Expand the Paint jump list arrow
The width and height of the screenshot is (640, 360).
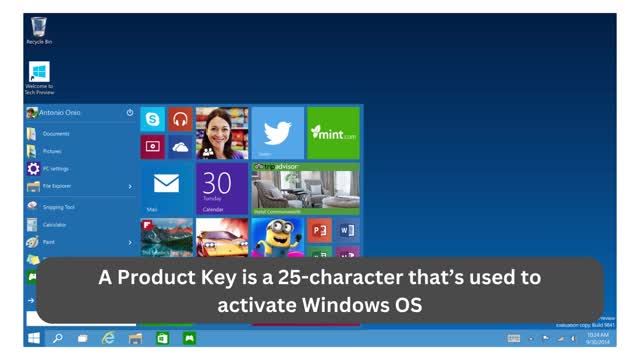130,242
